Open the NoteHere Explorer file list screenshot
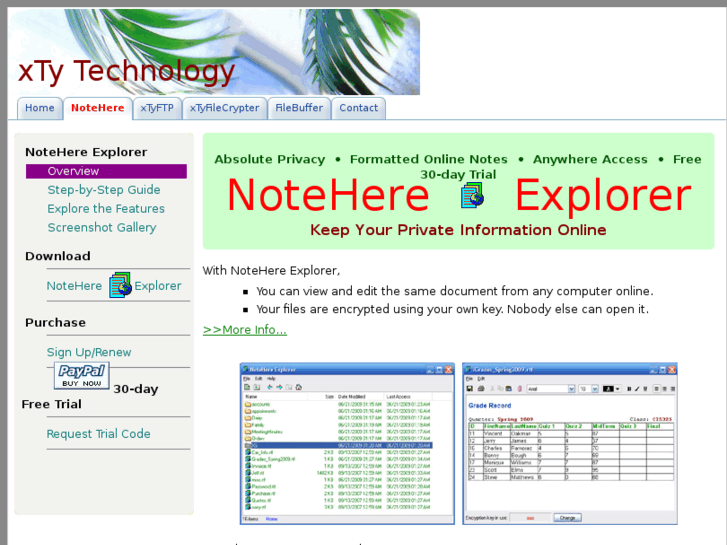Image resolution: width=727 pixels, height=545 pixels. pyautogui.click(x=347, y=444)
